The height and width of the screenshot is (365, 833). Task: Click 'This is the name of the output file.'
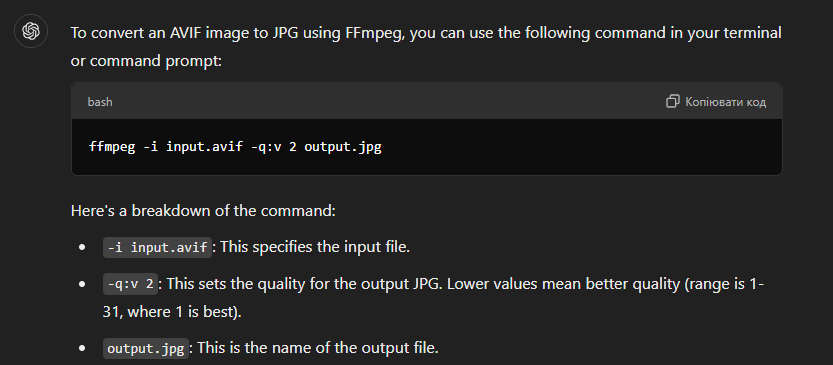pos(318,349)
